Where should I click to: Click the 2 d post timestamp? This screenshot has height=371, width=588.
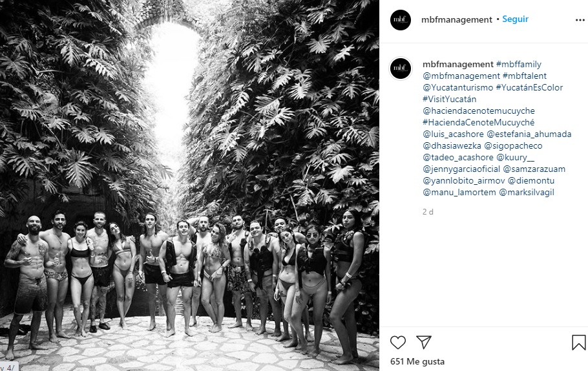(x=428, y=212)
